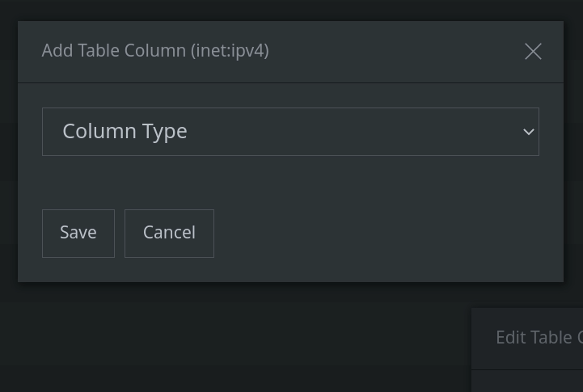Confirm the column by clicking Save
Screen dimensions: 583x392
point(78,234)
